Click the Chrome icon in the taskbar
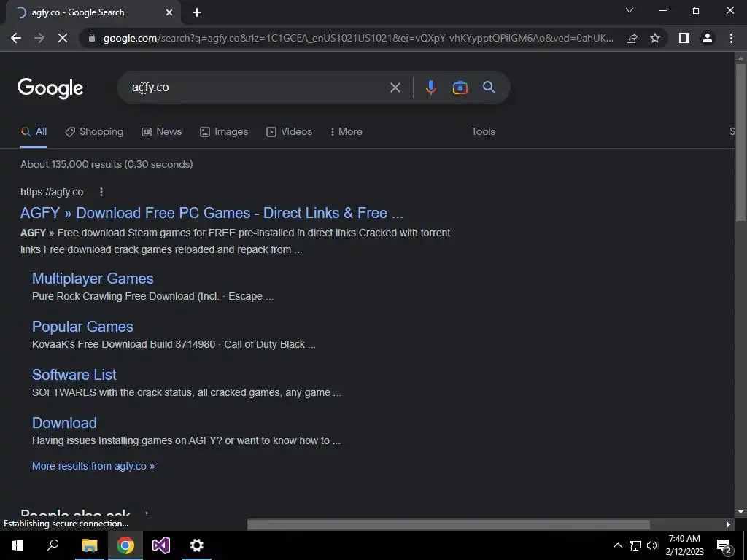Image resolution: width=747 pixels, height=560 pixels. point(125,545)
